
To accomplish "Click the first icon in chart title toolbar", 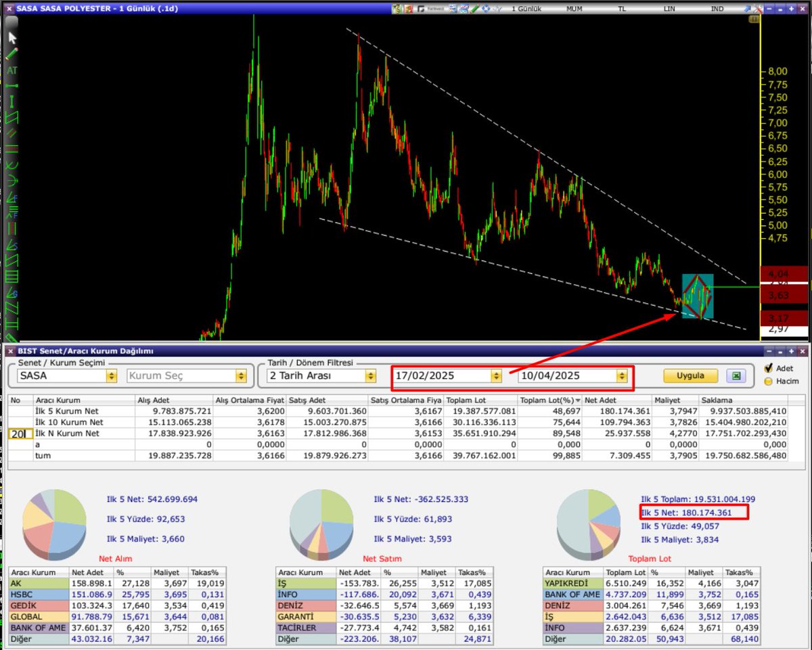I will (397, 9).
